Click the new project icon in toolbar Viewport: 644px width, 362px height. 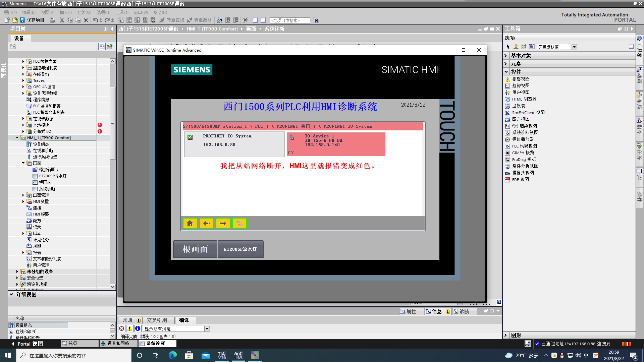pyautogui.click(x=7, y=20)
